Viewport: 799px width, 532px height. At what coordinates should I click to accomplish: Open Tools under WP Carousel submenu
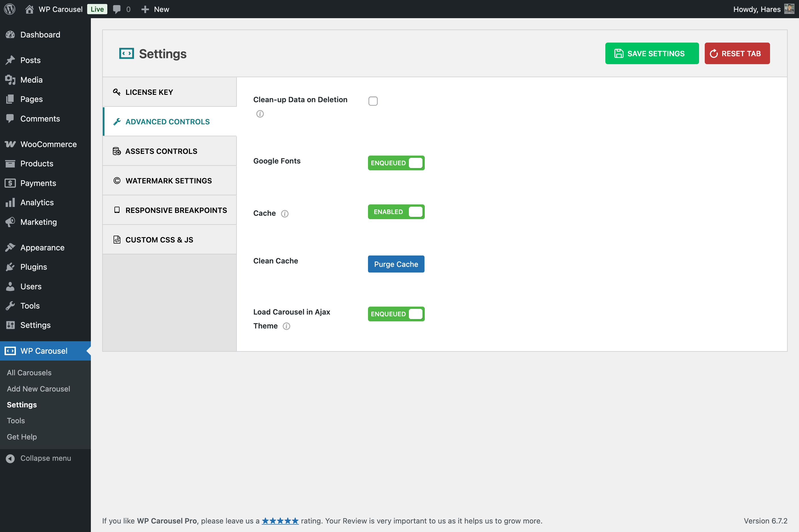16,421
